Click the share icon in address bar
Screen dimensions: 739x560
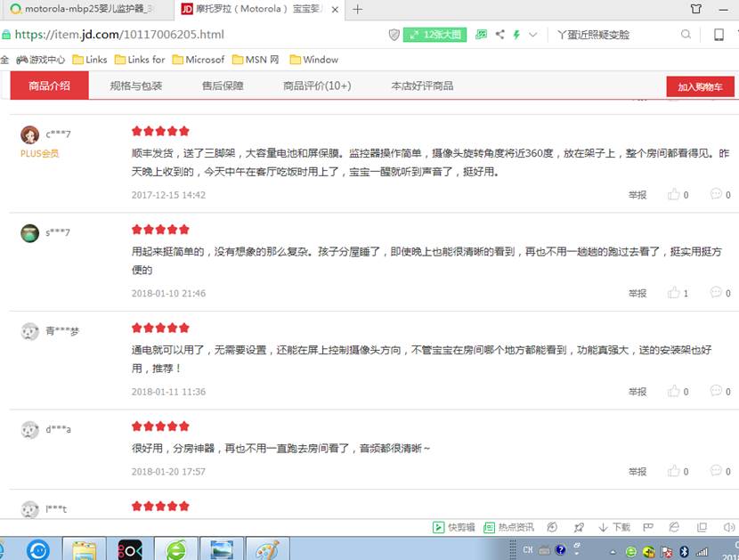(x=499, y=35)
